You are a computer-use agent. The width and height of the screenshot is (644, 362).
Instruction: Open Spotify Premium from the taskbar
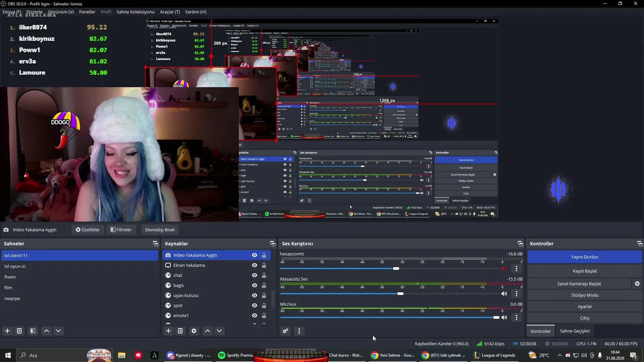pos(235,355)
